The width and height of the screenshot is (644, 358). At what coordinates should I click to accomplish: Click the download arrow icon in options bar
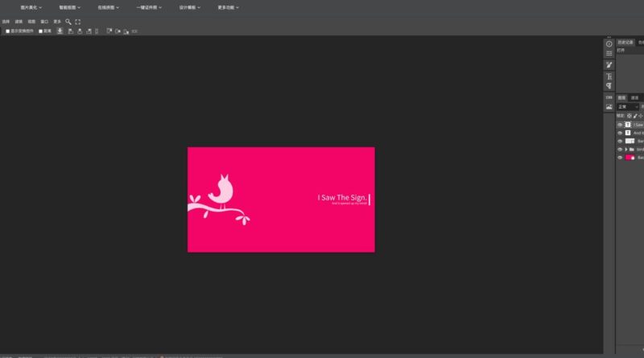(60, 31)
